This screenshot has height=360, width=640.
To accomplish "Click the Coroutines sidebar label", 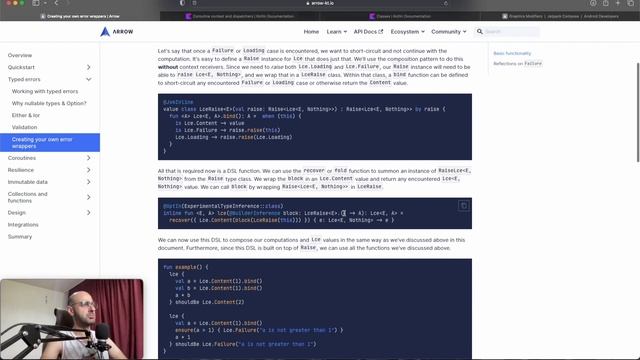I will (22, 158).
